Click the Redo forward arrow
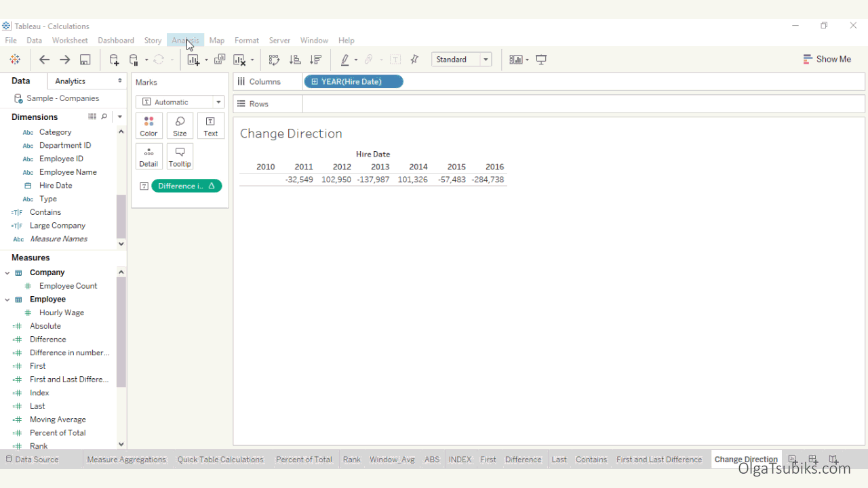 point(65,60)
